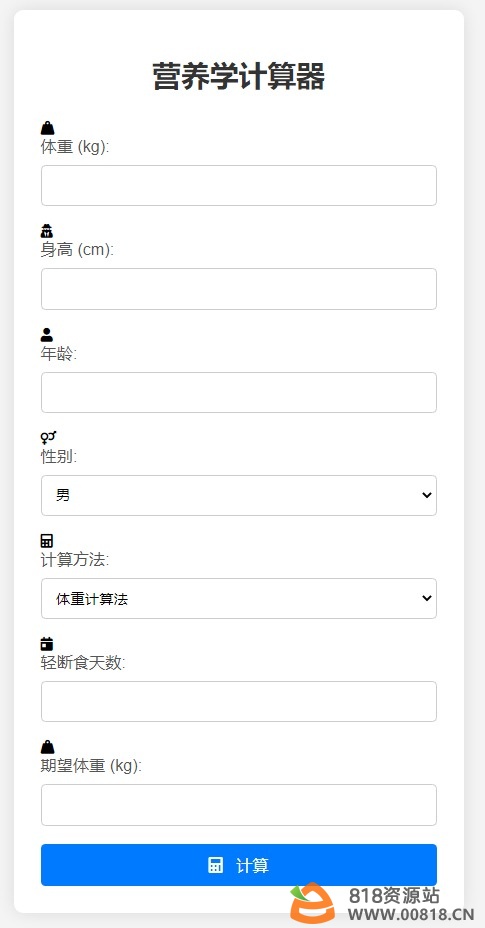Click the 性别 label text
This screenshot has height=928, width=485.
click(59, 456)
